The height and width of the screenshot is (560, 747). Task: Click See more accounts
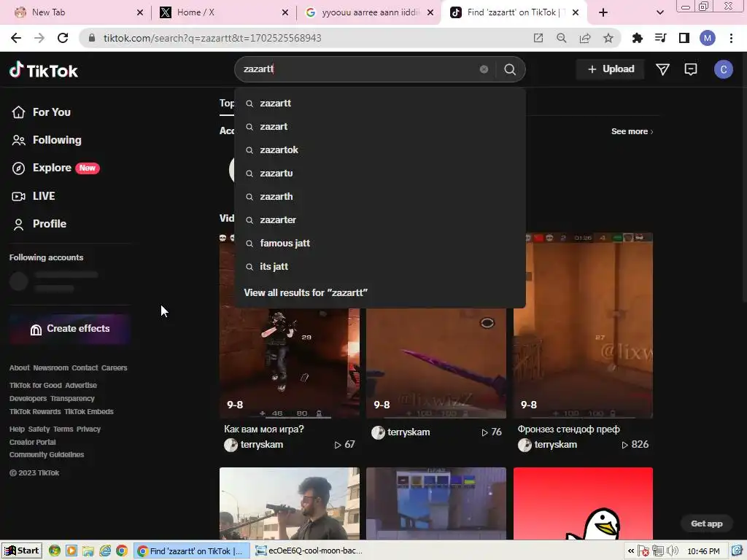[x=632, y=131]
